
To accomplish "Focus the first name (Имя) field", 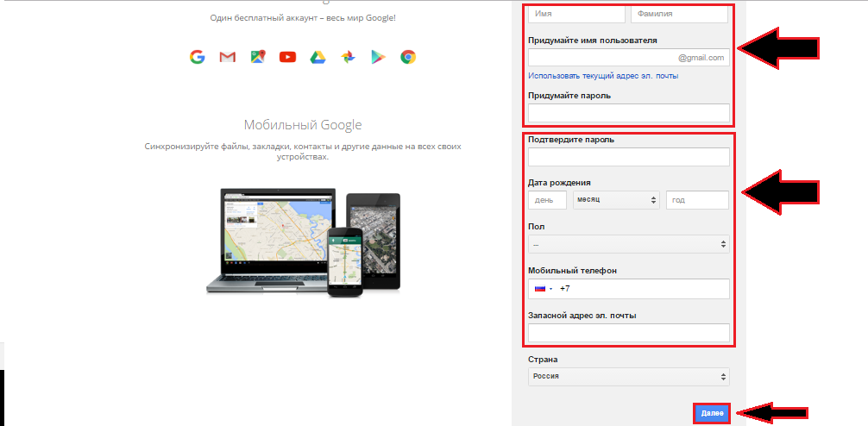I will pyautogui.click(x=576, y=14).
